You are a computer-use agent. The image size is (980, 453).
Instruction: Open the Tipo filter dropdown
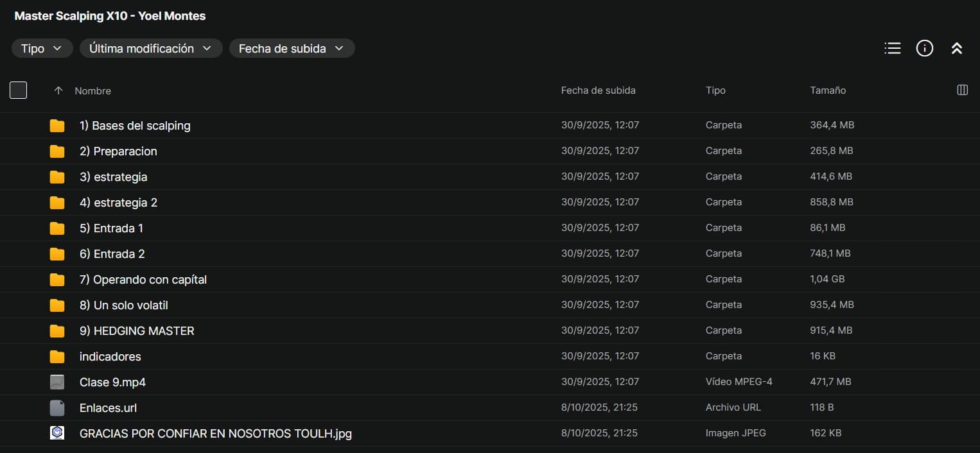pos(42,49)
